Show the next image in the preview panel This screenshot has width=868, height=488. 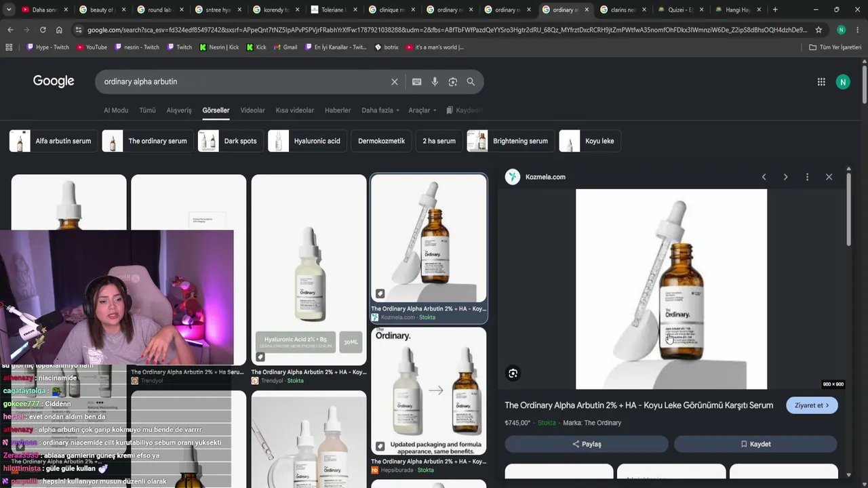785,177
